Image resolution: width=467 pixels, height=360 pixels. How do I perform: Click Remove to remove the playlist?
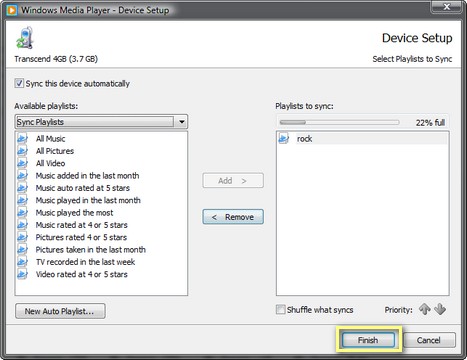[x=233, y=217]
